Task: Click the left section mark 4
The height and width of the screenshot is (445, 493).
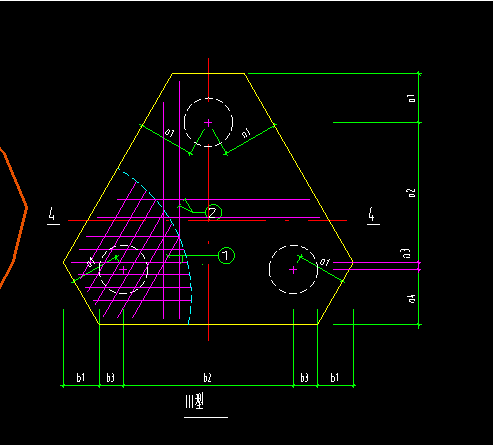Action: tap(52, 215)
